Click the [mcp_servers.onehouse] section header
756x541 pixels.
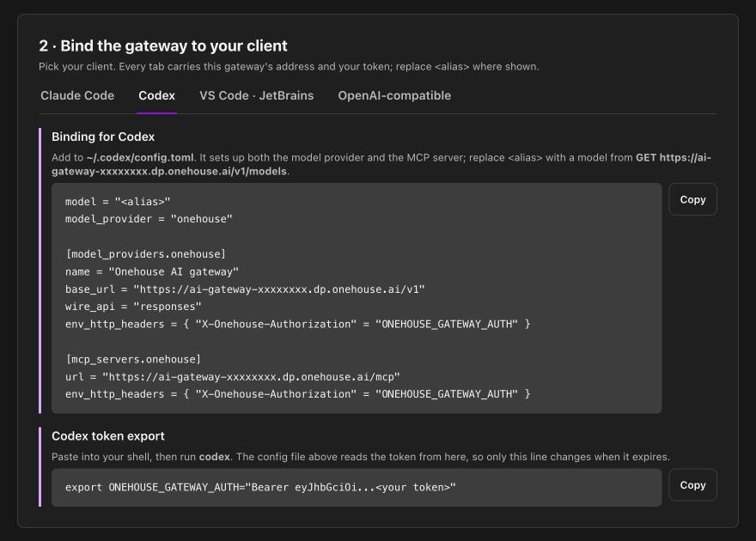[x=133, y=360]
